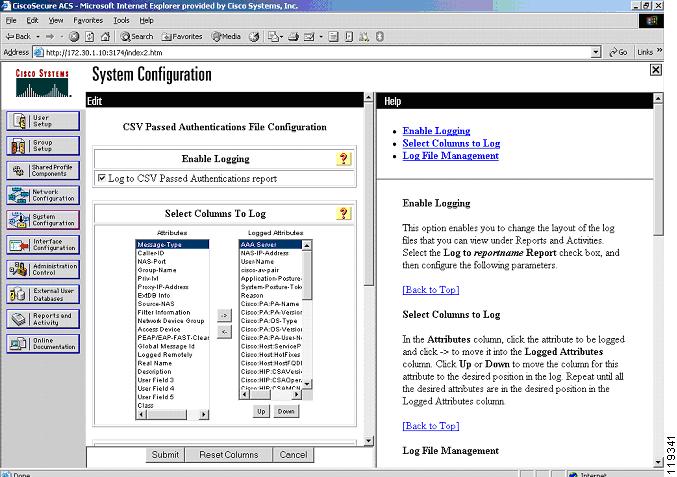This screenshot has width=677, height=477.
Task: Click the Cisco Systems logo
Action: (42, 83)
